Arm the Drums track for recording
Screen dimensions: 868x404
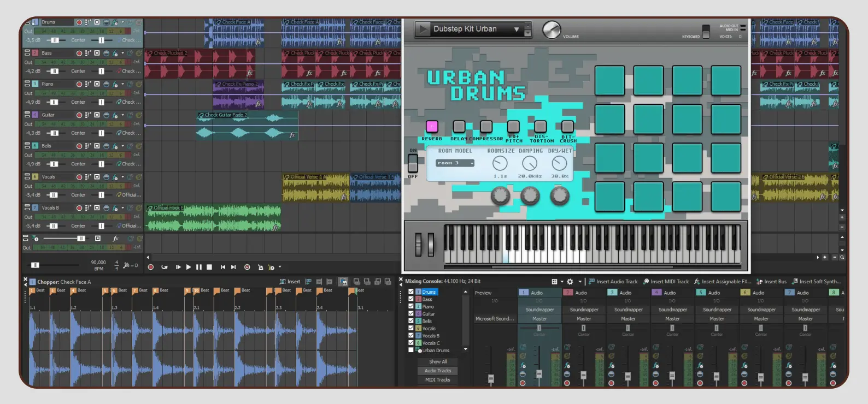(x=79, y=22)
